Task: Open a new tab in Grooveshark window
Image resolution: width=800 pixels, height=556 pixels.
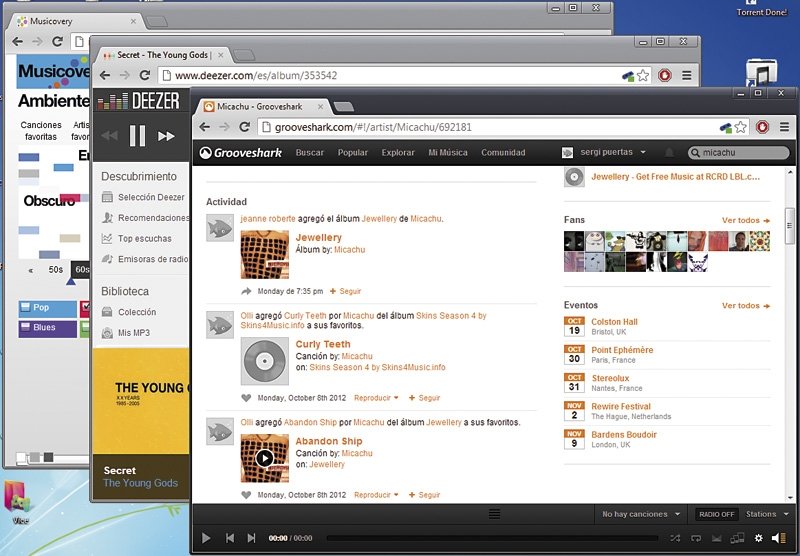Action: pos(343,106)
